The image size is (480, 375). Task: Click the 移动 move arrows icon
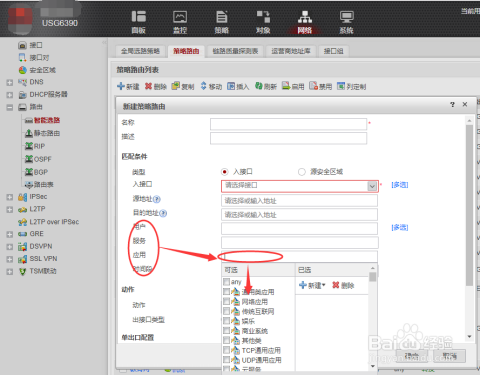203,86
